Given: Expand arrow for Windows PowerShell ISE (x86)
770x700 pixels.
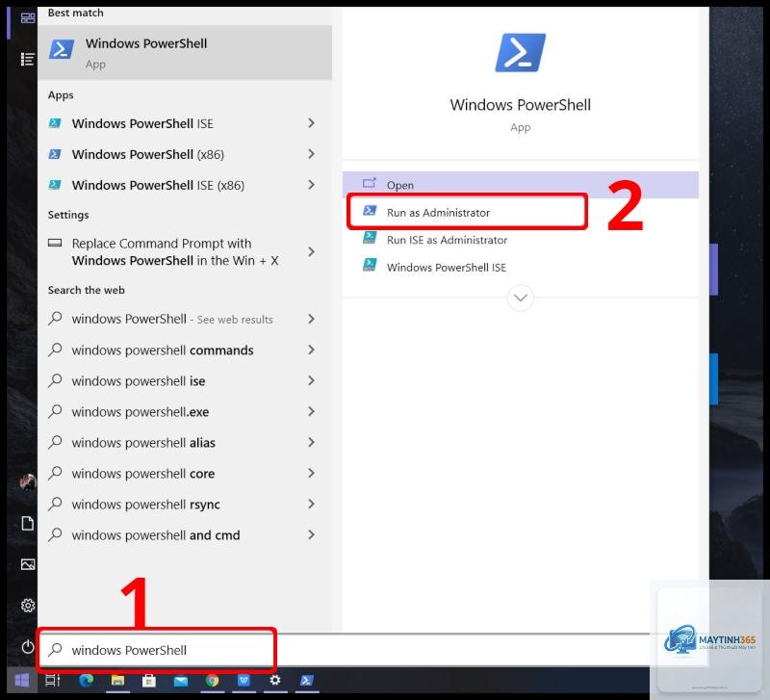Looking at the screenshot, I should (311, 185).
